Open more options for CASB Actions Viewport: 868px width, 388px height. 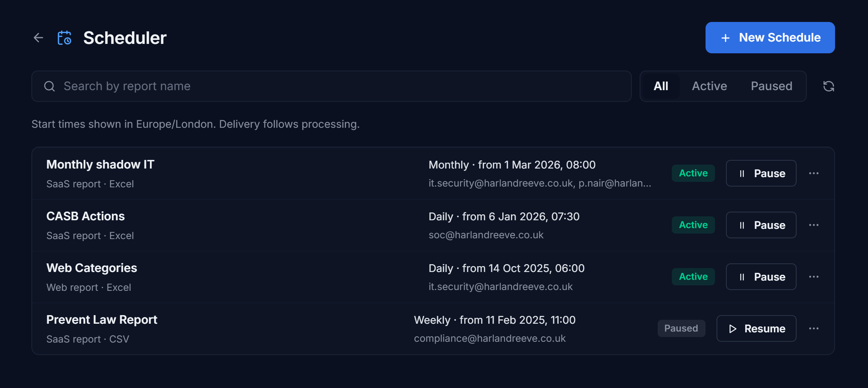coord(814,225)
